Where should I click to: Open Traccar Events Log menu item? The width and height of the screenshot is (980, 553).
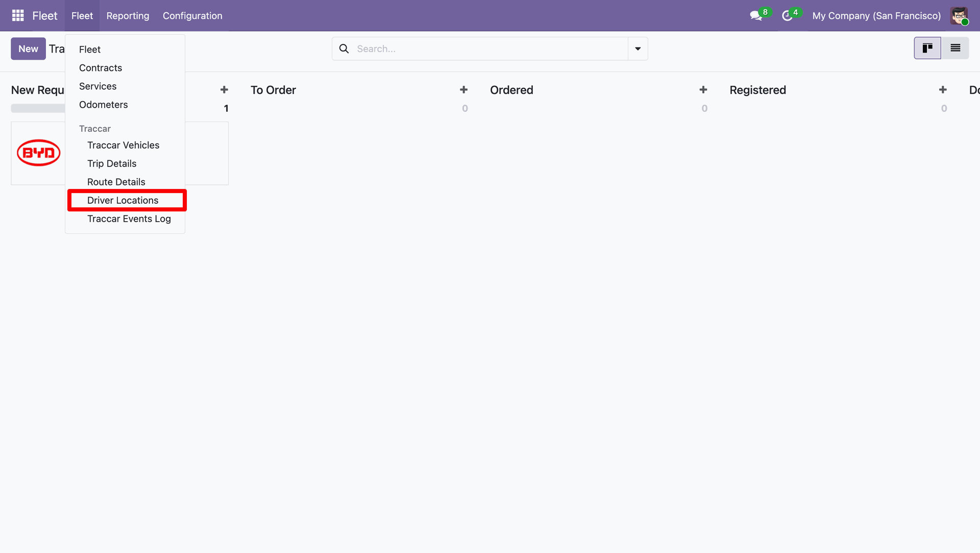(x=129, y=219)
